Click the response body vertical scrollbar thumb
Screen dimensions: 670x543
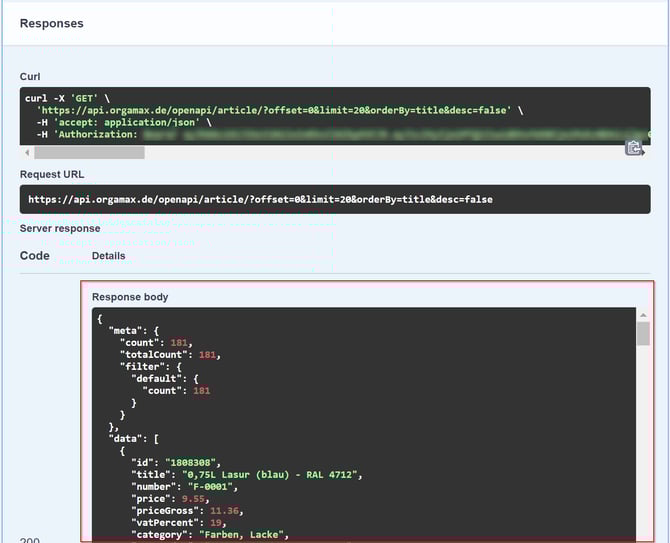[x=643, y=334]
